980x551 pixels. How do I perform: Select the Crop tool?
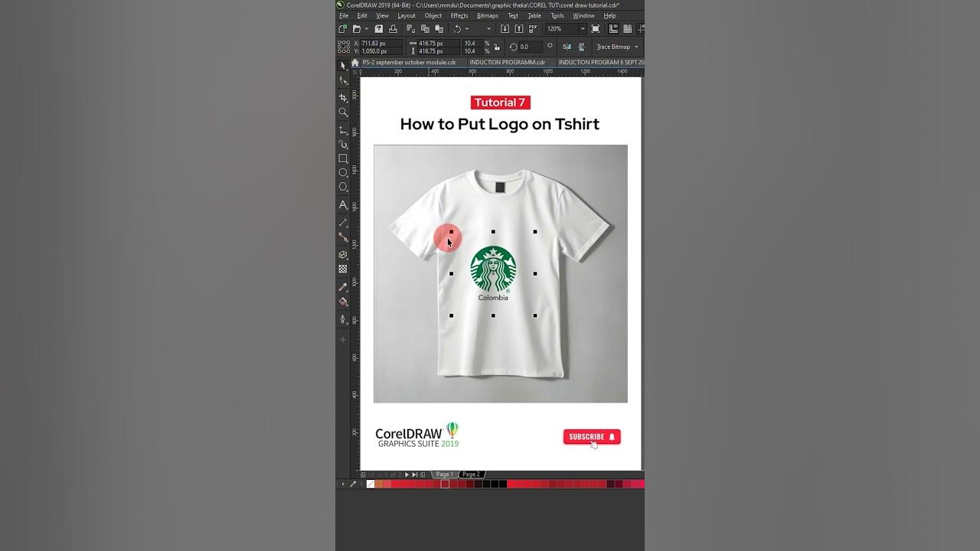(343, 98)
